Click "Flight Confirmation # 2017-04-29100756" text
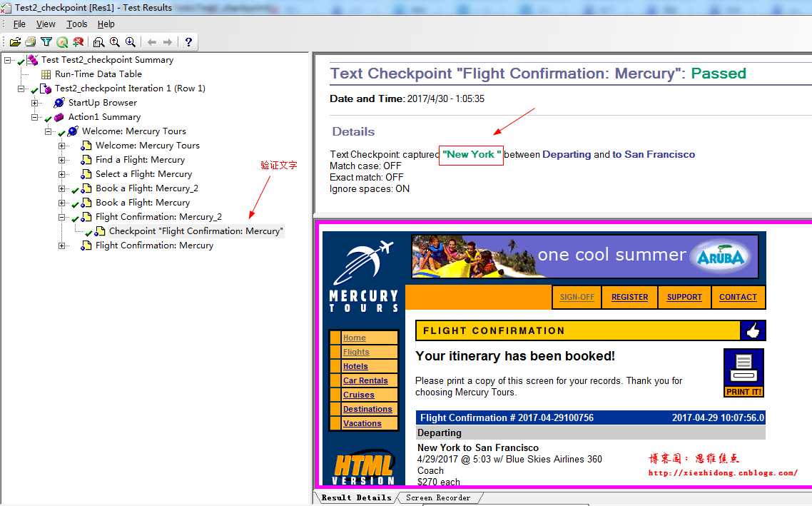The image size is (812, 506). coord(507,418)
